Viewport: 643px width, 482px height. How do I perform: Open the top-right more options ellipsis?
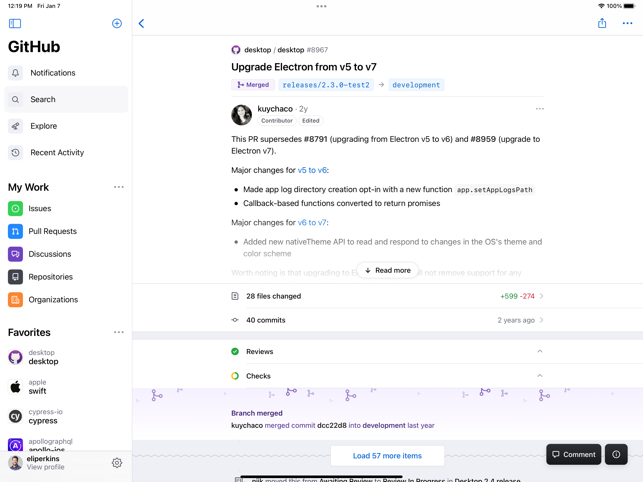(x=627, y=23)
